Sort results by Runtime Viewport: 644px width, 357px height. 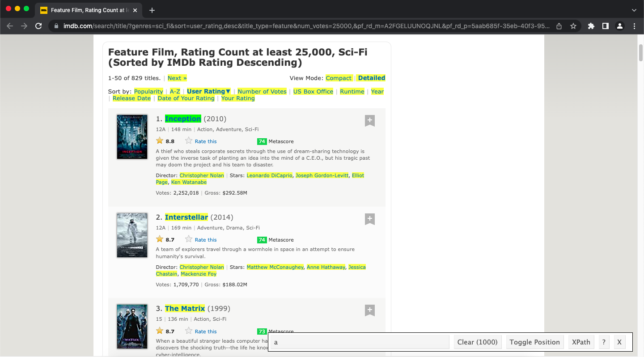352,91
